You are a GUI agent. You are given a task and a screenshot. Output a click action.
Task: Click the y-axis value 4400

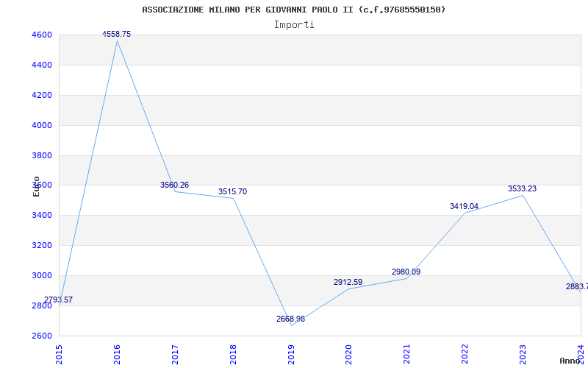[41, 65]
